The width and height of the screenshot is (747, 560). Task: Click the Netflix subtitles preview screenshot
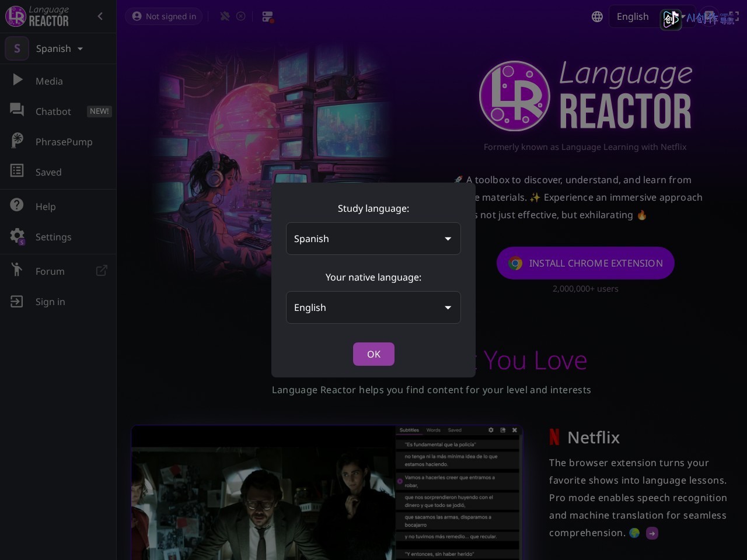click(327, 493)
